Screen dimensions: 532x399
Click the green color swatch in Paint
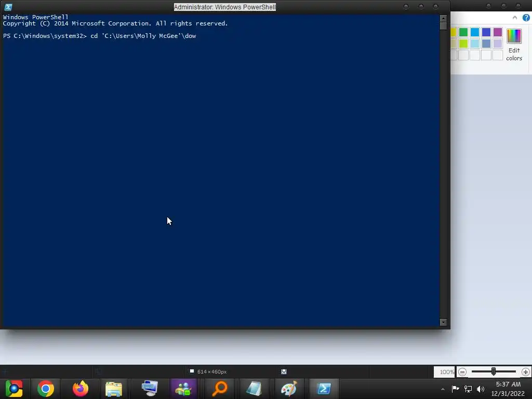coord(463,32)
